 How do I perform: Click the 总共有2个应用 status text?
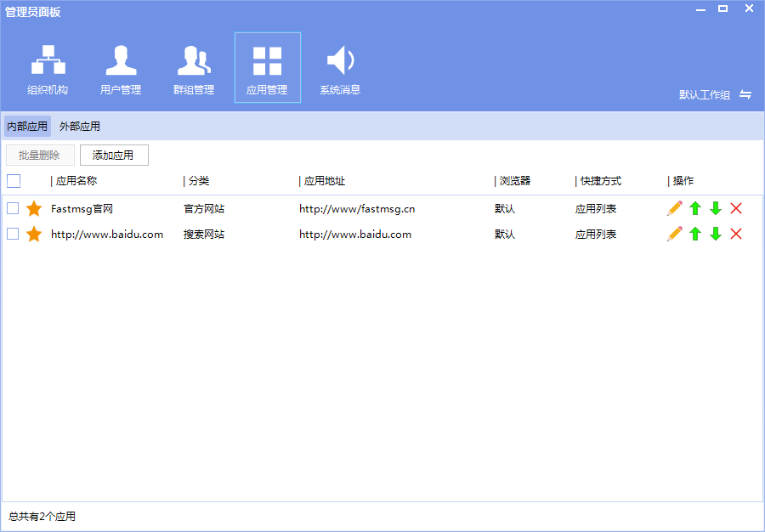point(42,517)
